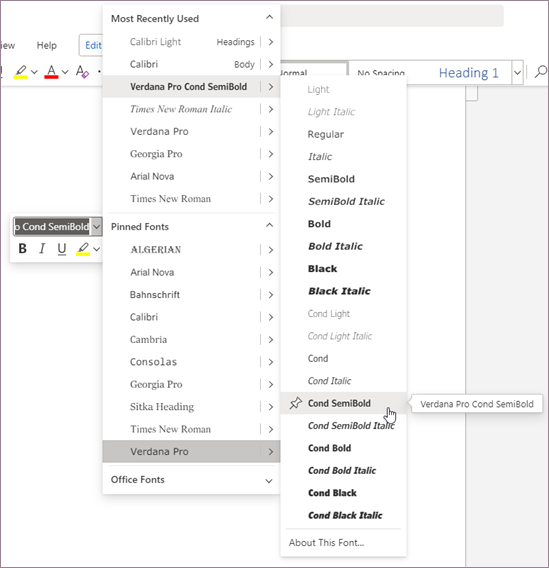Apply the plain Cond variant
The image size is (549, 568).
click(343, 359)
